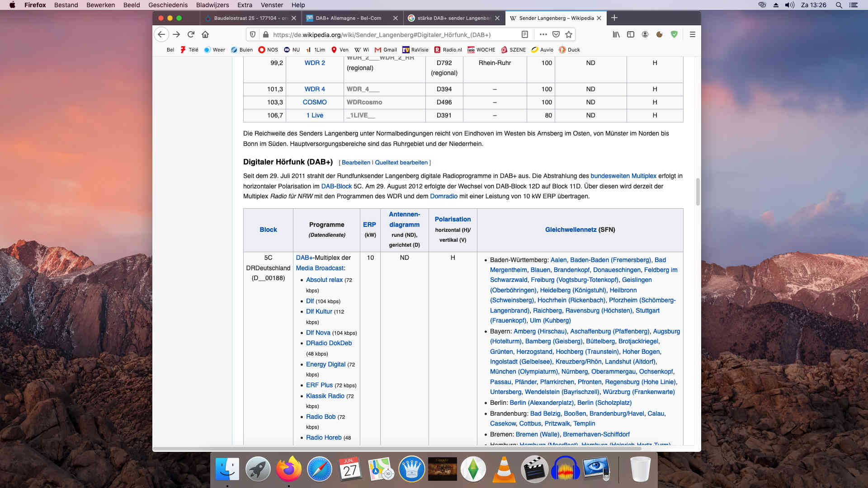Open Safari from the dock
This screenshot has width=868, height=488.
pyautogui.click(x=320, y=469)
